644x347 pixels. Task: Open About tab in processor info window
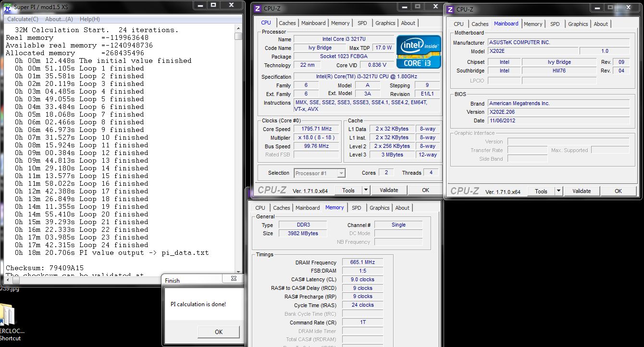click(408, 23)
